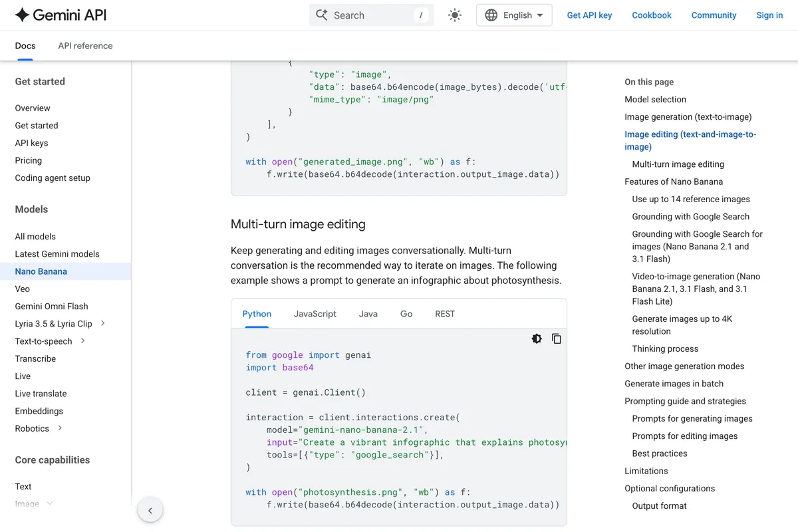Click the Multi-turn image editing heading
Viewport: 798px width, 532px height.
pyautogui.click(x=298, y=224)
